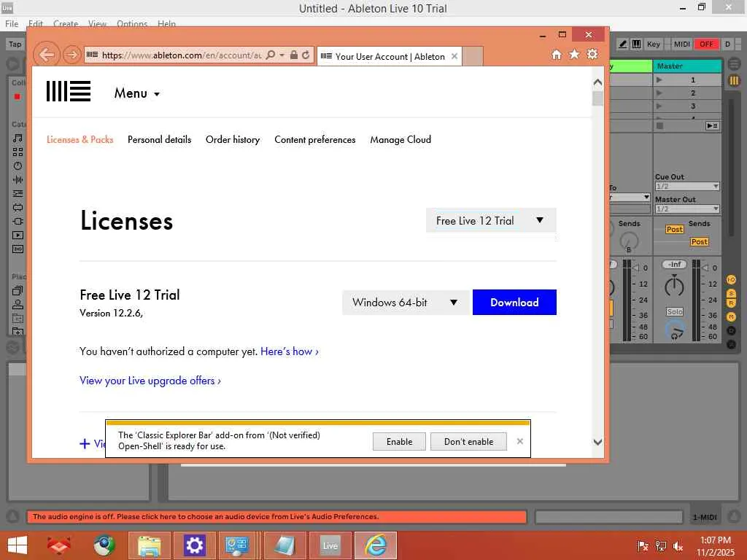The width and height of the screenshot is (747, 560).
Task: Toggle the M mixer section visibility button
Action: click(x=731, y=316)
